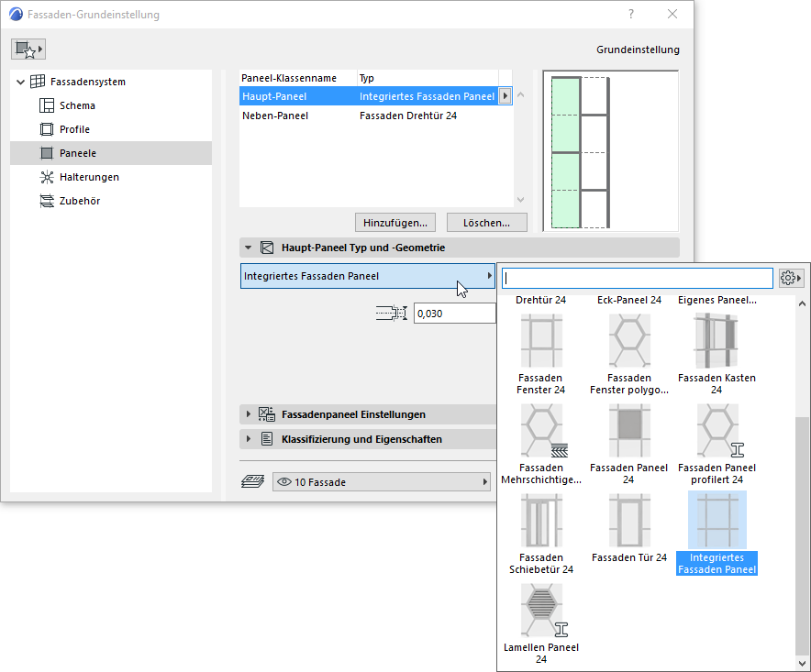This screenshot has height=672, width=811.
Task: Collapse the Fassadensystem tree node
Action: point(21,82)
